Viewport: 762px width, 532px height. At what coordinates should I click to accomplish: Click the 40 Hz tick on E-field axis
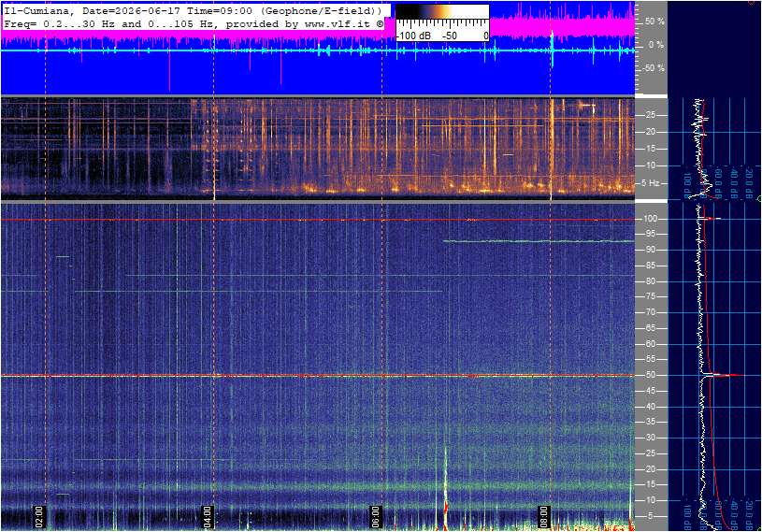pyautogui.click(x=650, y=407)
